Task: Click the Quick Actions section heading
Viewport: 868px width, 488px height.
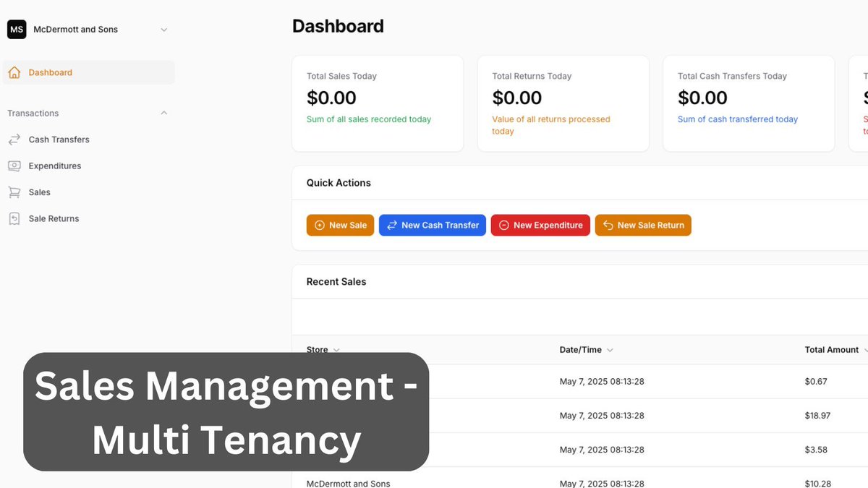Action: pyautogui.click(x=339, y=183)
